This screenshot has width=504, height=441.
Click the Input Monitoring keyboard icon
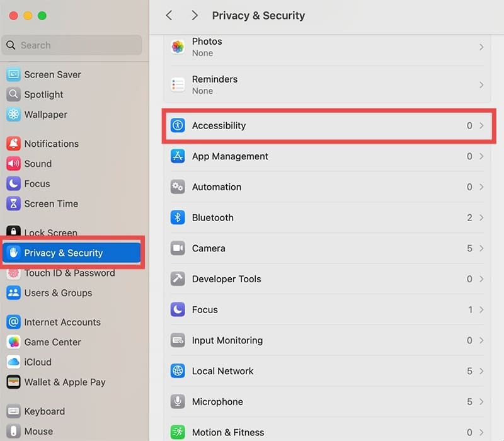coord(178,340)
